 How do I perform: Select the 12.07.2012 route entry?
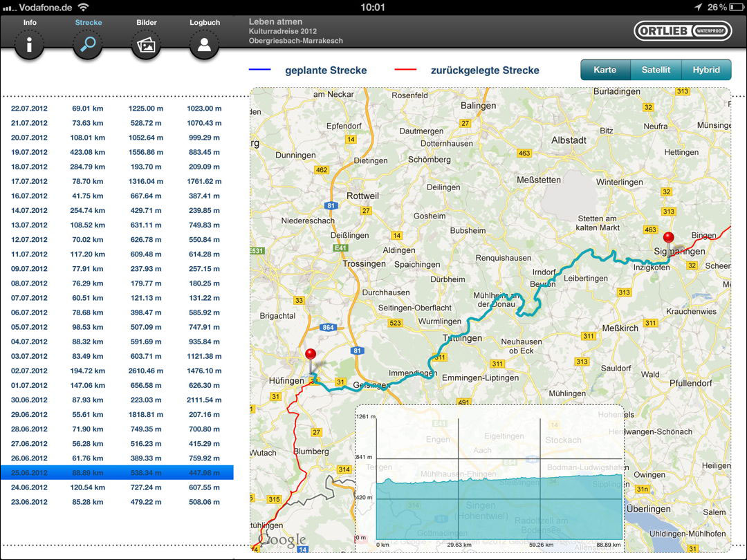[117, 239]
